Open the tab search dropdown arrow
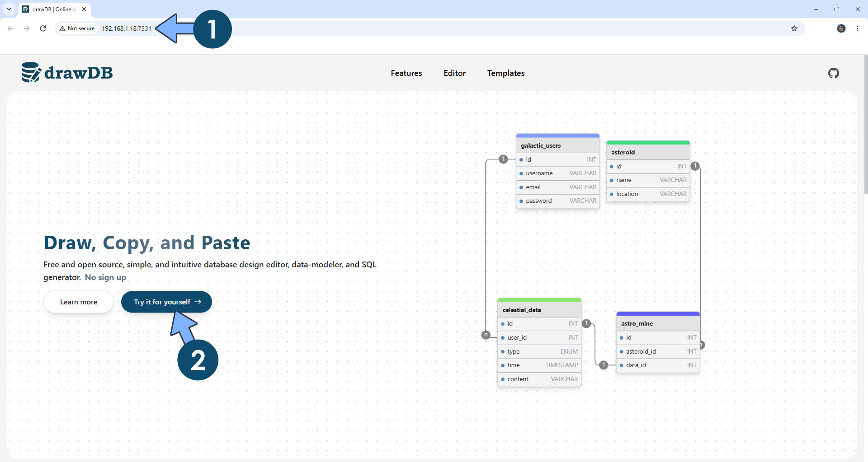Viewport: 868px width, 462px height. pos(9,9)
